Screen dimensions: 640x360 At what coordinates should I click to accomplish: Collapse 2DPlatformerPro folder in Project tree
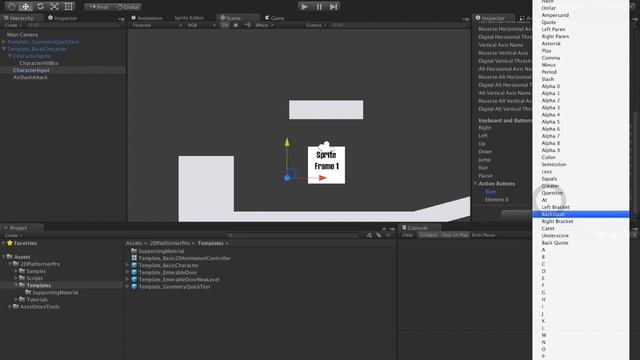click(x=10, y=264)
